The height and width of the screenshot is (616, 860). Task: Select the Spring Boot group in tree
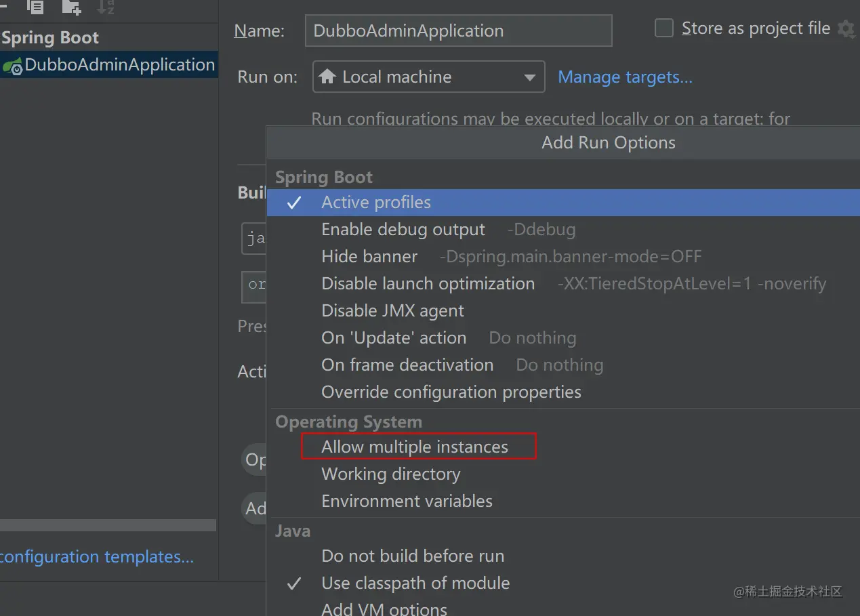(50, 38)
